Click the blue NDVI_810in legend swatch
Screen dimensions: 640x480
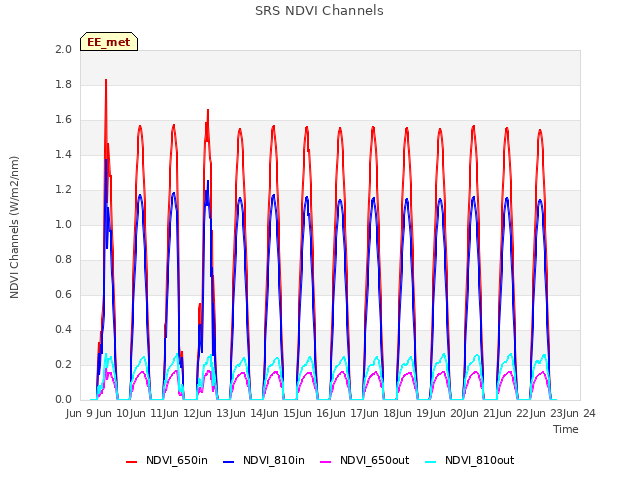(229, 462)
